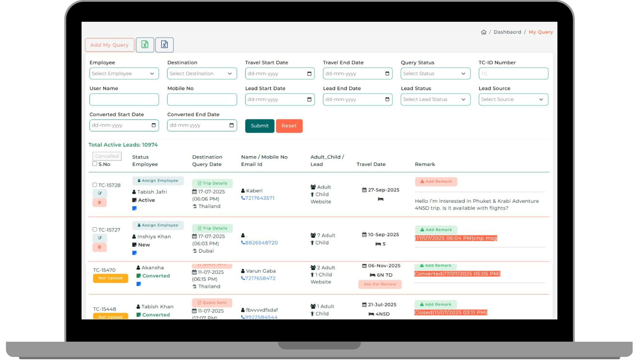Focus the User Name input field
The height and width of the screenshot is (364, 639).
point(124,99)
